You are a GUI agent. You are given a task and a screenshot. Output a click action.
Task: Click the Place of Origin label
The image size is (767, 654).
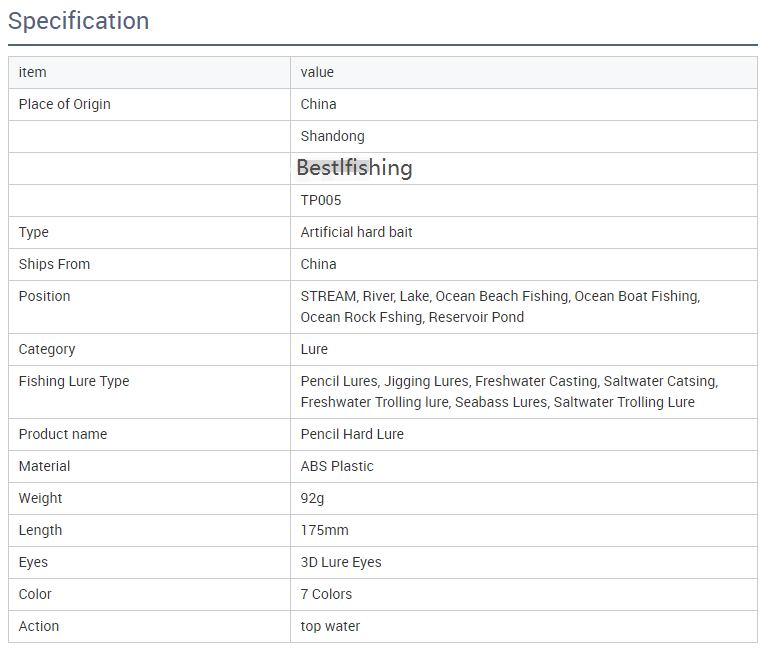65,104
